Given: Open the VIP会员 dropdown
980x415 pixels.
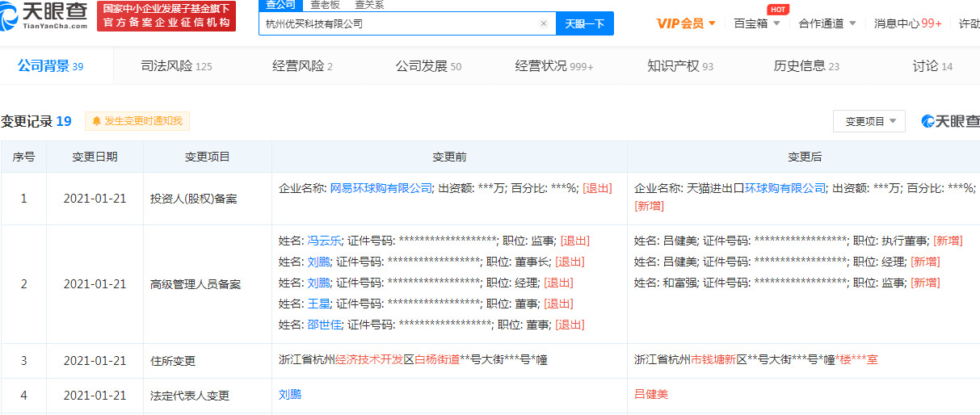Looking at the screenshot, I should 686,23.
